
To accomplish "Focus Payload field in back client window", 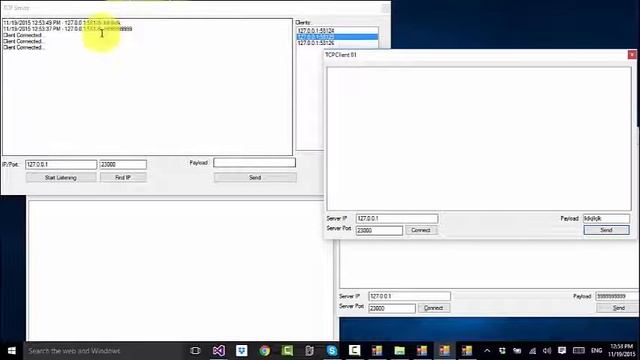I will click(618, 296).
